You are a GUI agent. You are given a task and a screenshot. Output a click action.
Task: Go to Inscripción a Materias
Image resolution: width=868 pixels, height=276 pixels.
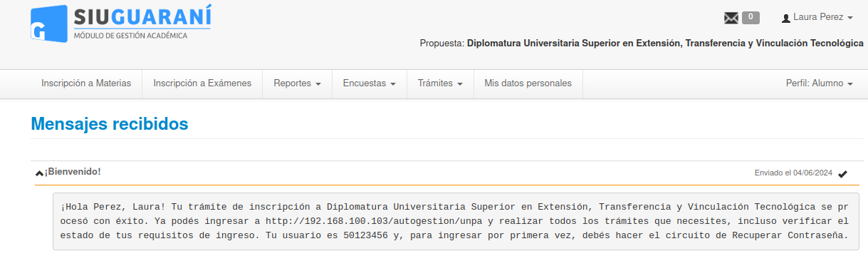(x=86, y=83)
